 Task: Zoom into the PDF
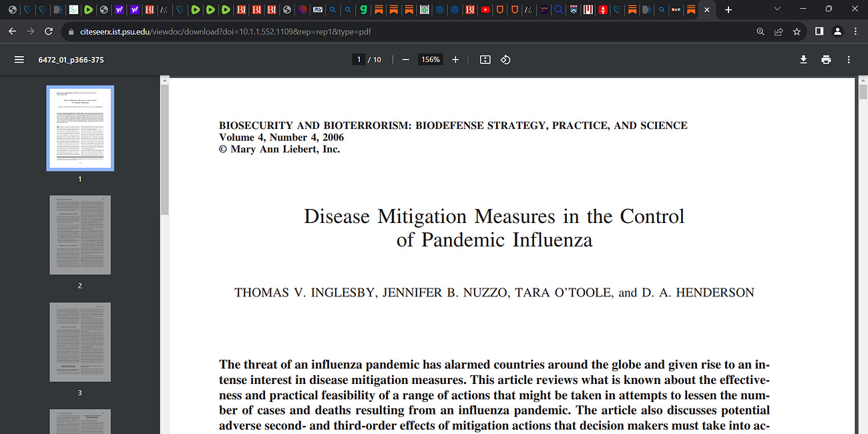[455, 59]
